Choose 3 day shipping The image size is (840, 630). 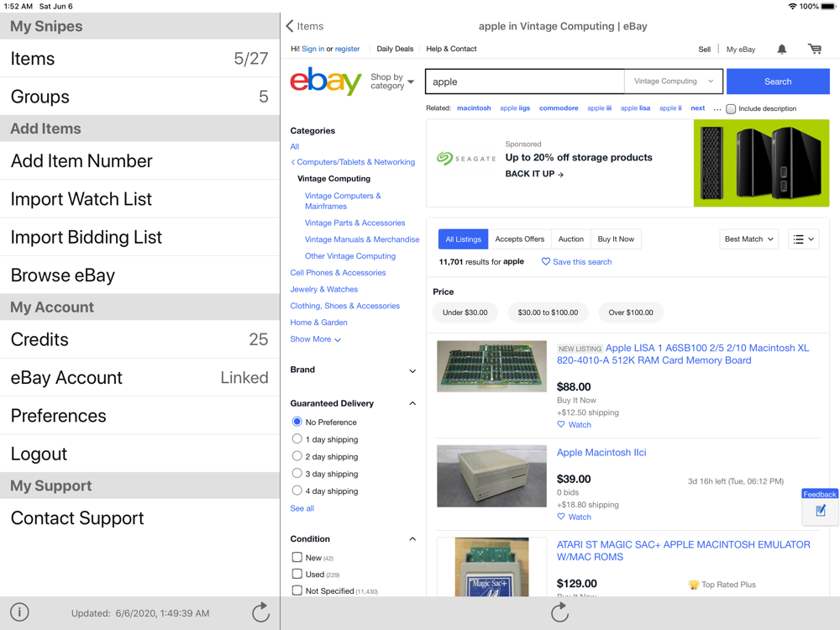click(297, 473)
